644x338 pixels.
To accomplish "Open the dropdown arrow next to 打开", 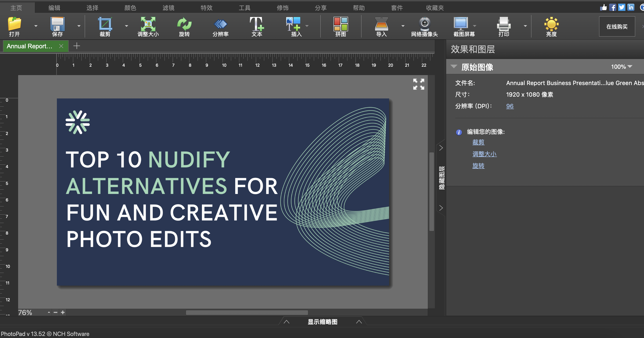I will pyautogui.click(x=36, y=26).
